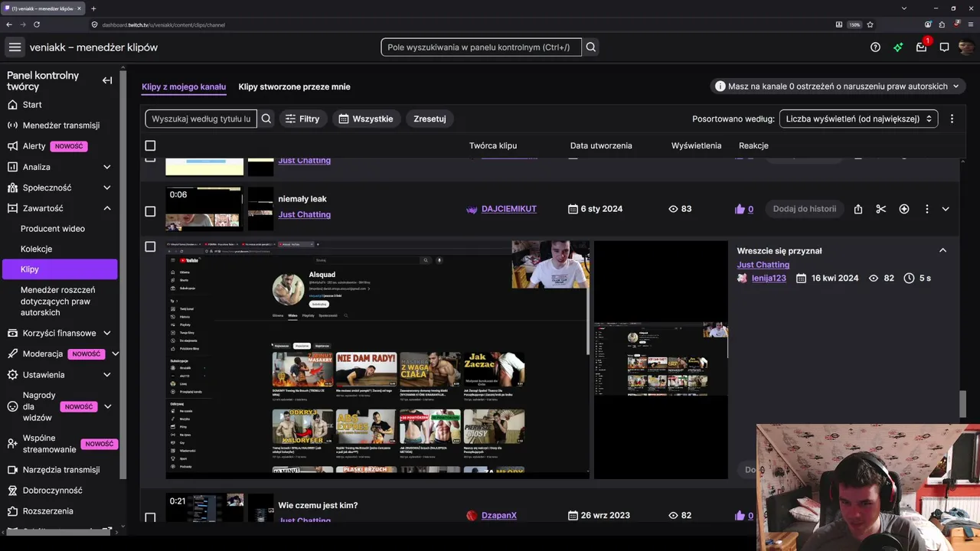Open the lenija123 creator link

(769, 279)
